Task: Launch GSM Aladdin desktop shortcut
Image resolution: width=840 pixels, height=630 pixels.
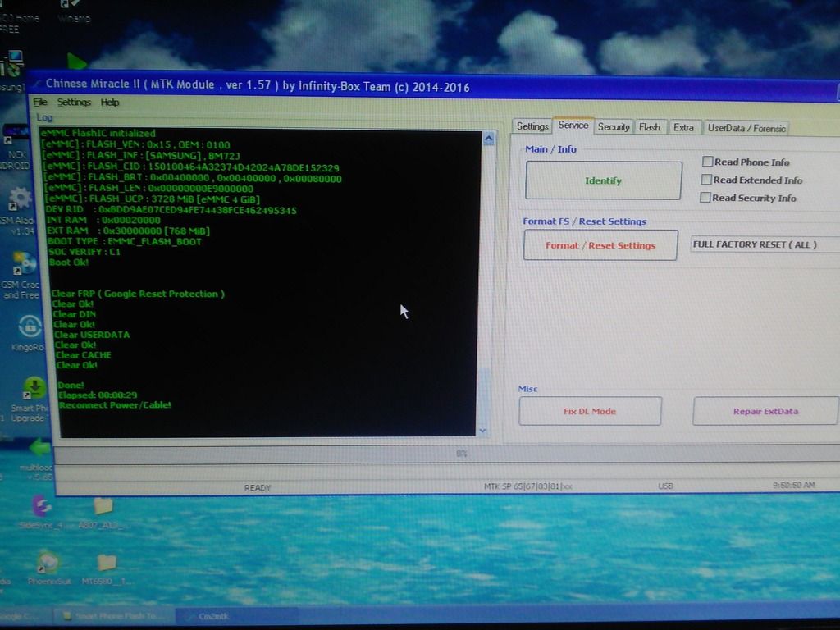Action: (20, 199)
